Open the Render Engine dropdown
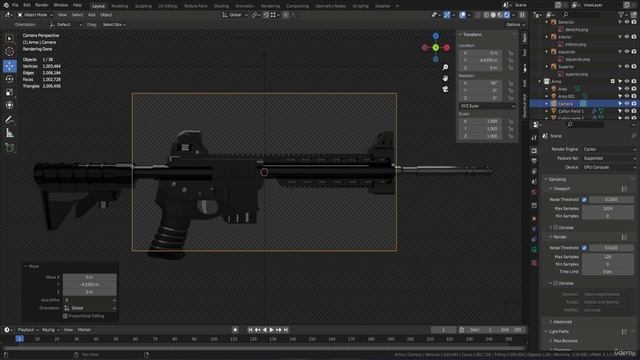Viewport: 640px width, 360px height. [x=609, y=149]
